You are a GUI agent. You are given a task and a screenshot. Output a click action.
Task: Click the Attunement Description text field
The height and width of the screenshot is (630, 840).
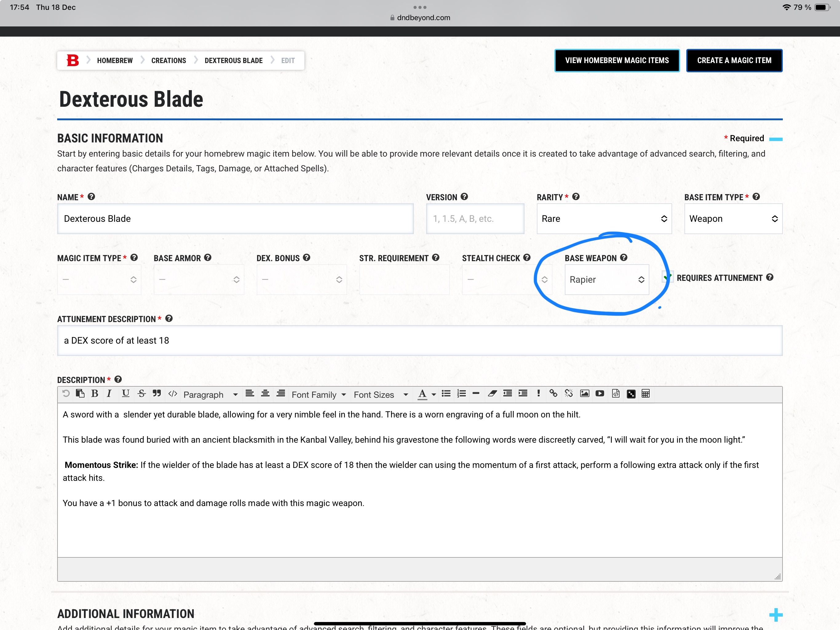pyautogui.click(x=419, y=341)
